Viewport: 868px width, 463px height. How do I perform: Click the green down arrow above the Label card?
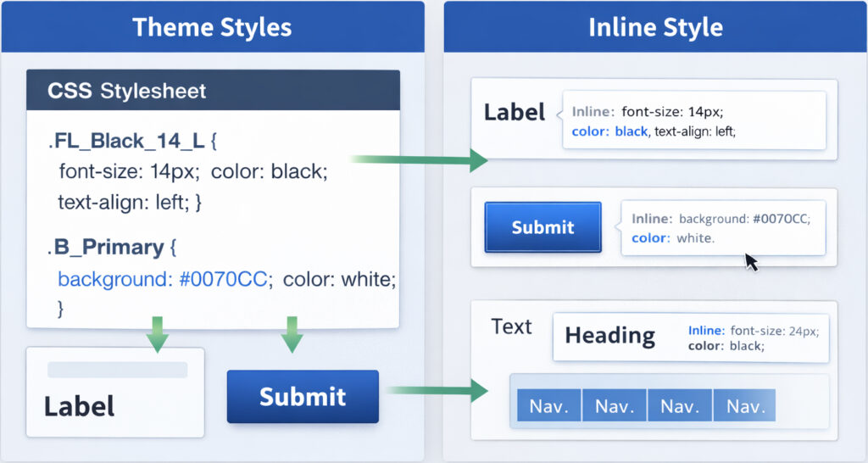(x=157, y=333)
